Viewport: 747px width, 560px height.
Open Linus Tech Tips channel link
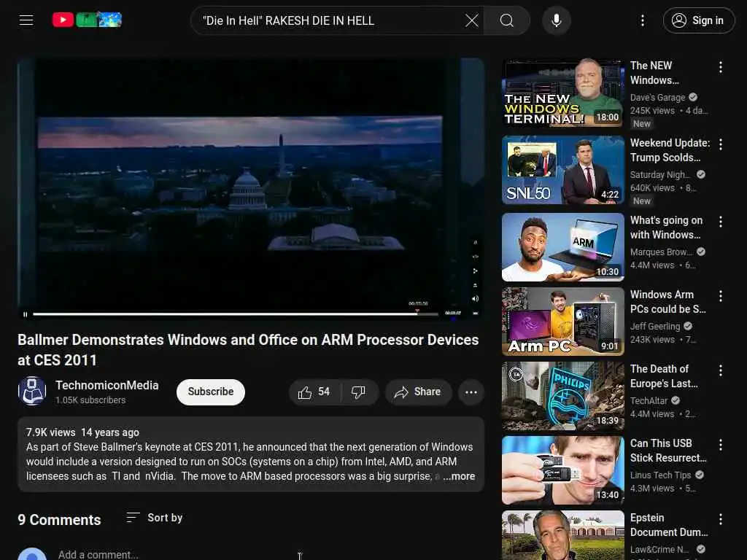point(660,475)
